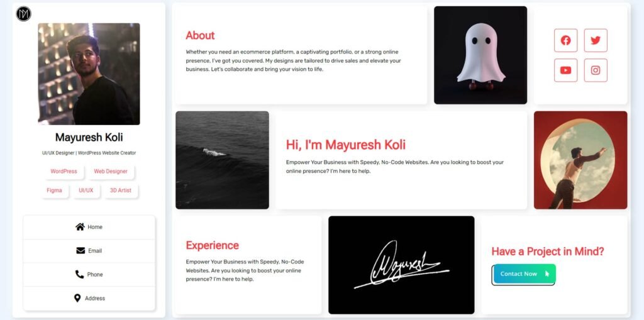
Task: Select the 3D Artist tag
Action: (121, 190)
